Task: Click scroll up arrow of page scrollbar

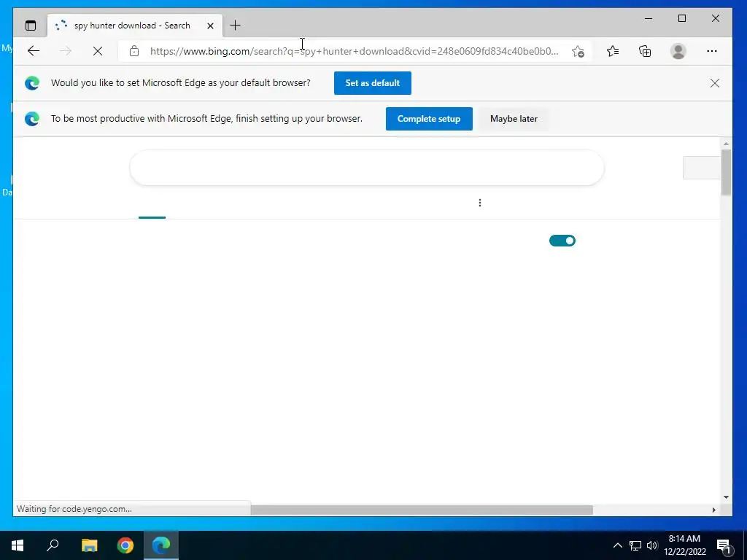Action: click(726, 144)
